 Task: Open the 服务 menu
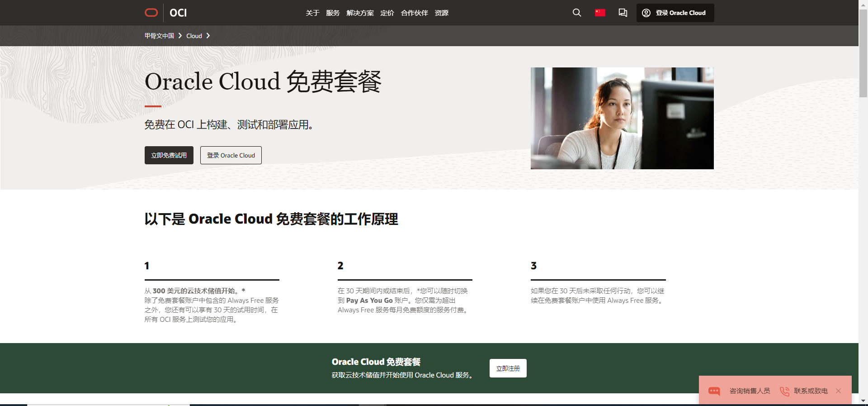point(333,13)
